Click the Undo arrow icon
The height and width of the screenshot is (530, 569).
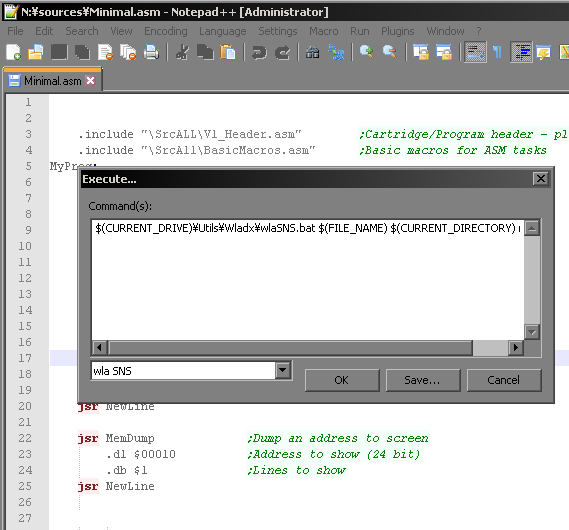point(259,52)
